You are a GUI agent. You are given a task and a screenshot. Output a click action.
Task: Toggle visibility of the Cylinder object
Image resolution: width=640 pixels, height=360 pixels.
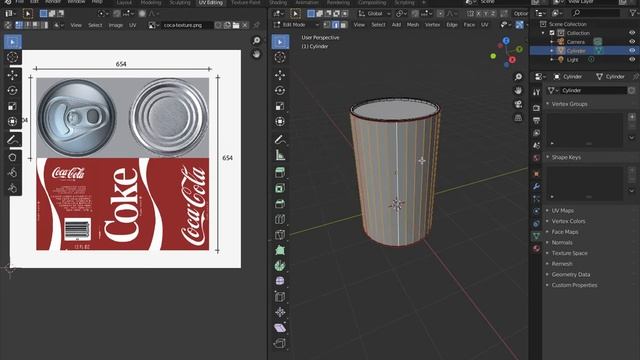pyautogui.click(x=632, y=51)
